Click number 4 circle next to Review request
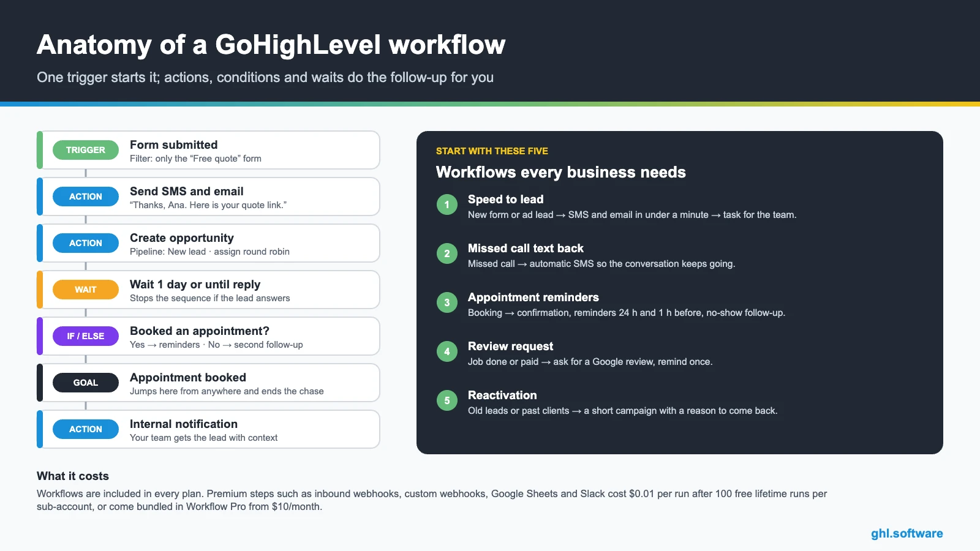The image size is (980, 551). click(x=447, y=351)
